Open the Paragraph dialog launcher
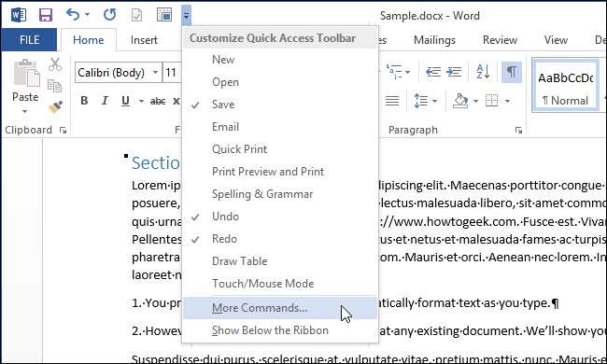 [x=518, y=131]
